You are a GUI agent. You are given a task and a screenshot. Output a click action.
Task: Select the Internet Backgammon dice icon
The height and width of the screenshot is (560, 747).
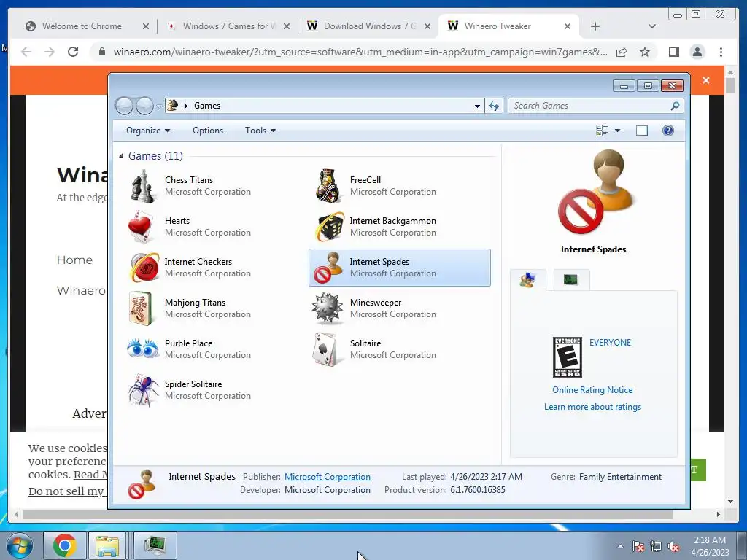pyautogui.click(x=329, y=227)
